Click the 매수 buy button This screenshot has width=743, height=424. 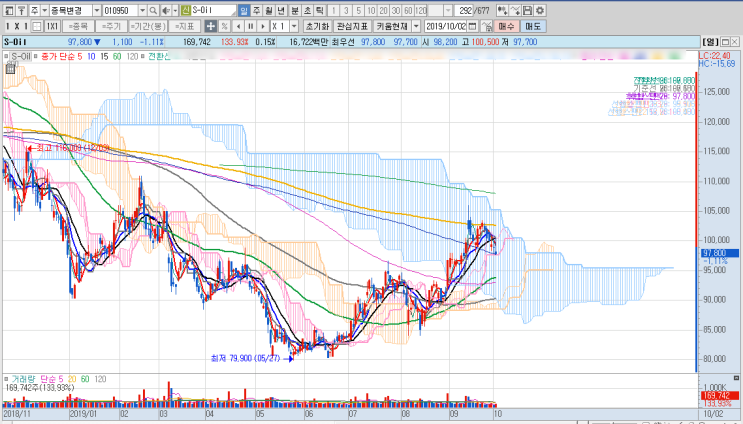[x=506, y=26]
